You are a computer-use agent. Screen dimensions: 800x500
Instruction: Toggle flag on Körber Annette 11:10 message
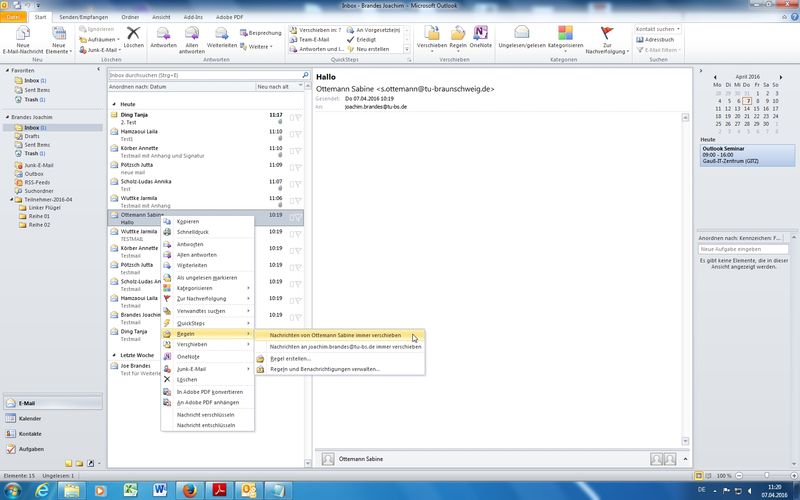point(298,149)
